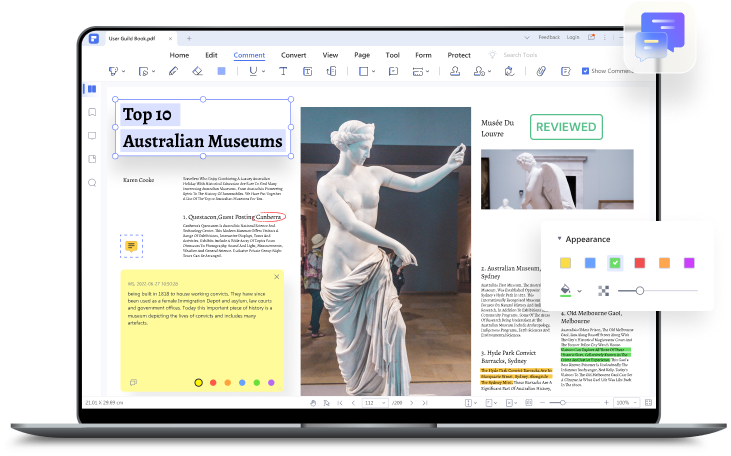The width and height of the screenshot is (731, 456).
Task: Open the Protect tab
Action: point(459,55)
